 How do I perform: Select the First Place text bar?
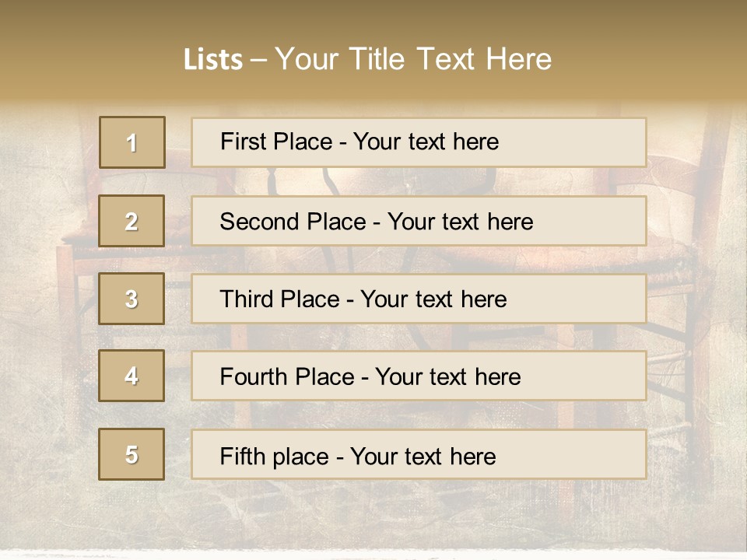pyautogui.click(x=419, y=142)
